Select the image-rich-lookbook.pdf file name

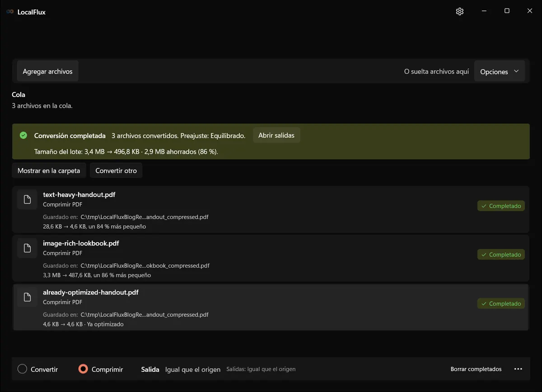(81, 244)
